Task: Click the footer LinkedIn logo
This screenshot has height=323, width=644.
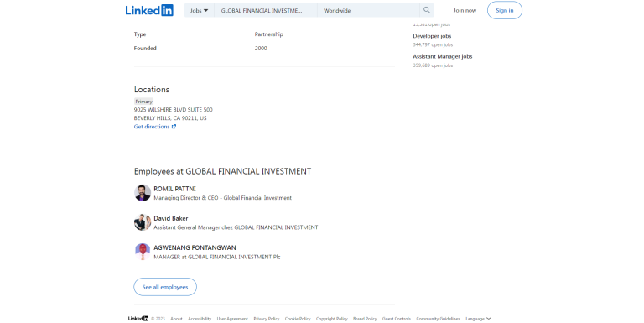Action: click(138, 319)
